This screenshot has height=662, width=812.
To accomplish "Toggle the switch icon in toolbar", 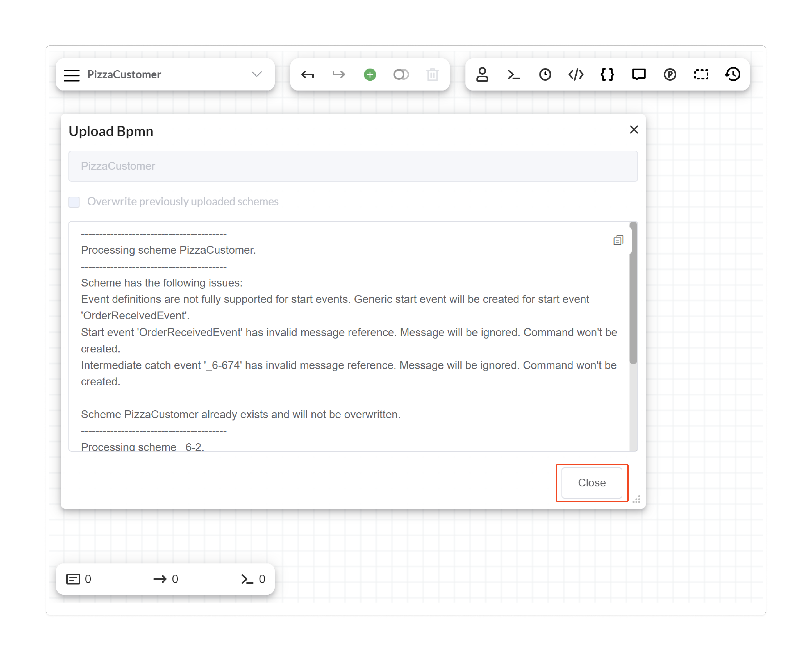I will coord(401,74).
